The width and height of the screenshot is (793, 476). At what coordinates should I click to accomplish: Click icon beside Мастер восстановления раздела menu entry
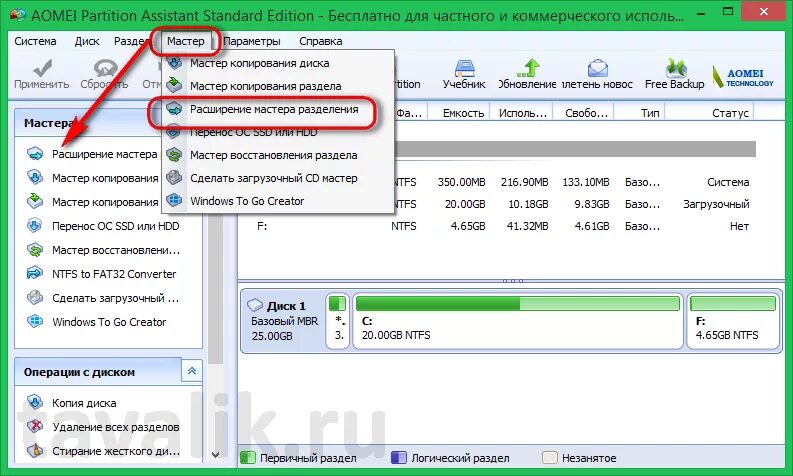(174, 154)
